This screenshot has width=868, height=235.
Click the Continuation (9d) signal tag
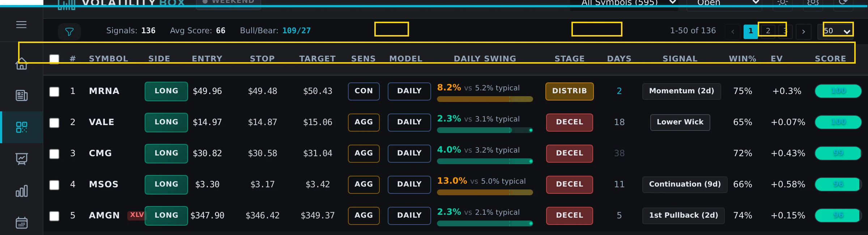point(685,184)
